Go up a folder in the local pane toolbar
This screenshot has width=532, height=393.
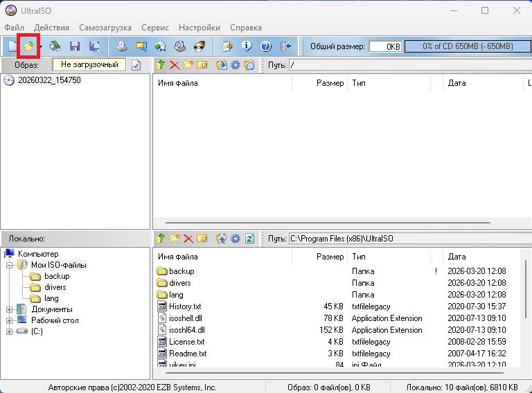point(161,239)
